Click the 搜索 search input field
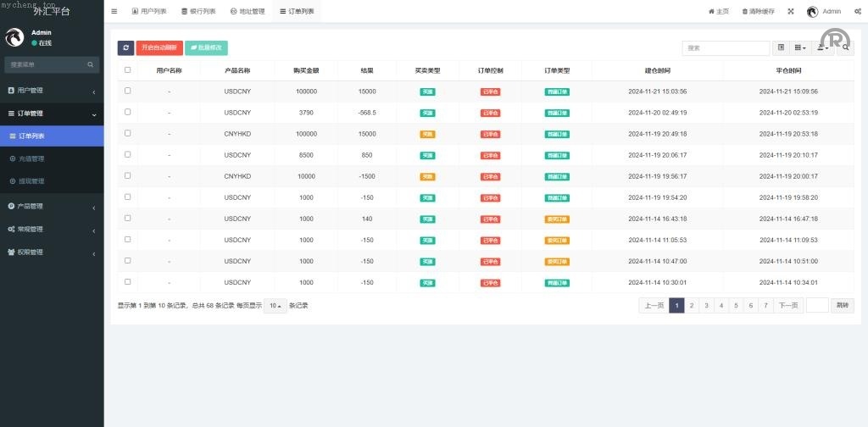 click(726, 48)
